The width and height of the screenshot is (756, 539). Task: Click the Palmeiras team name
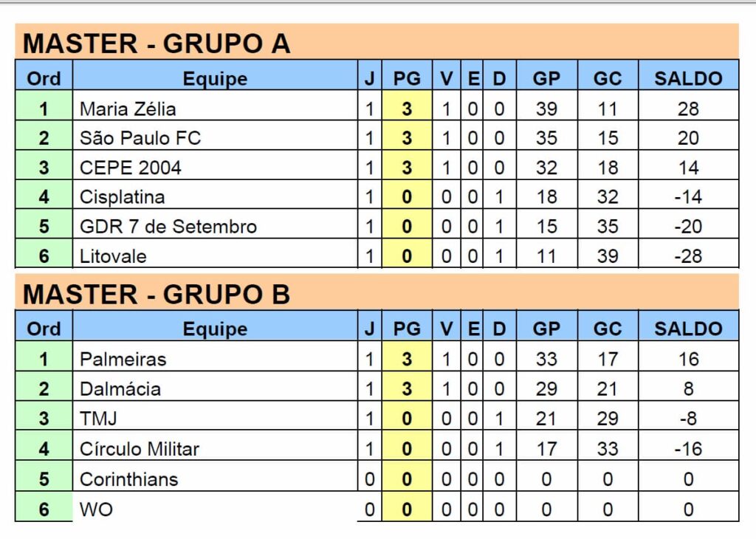[123, 360]
